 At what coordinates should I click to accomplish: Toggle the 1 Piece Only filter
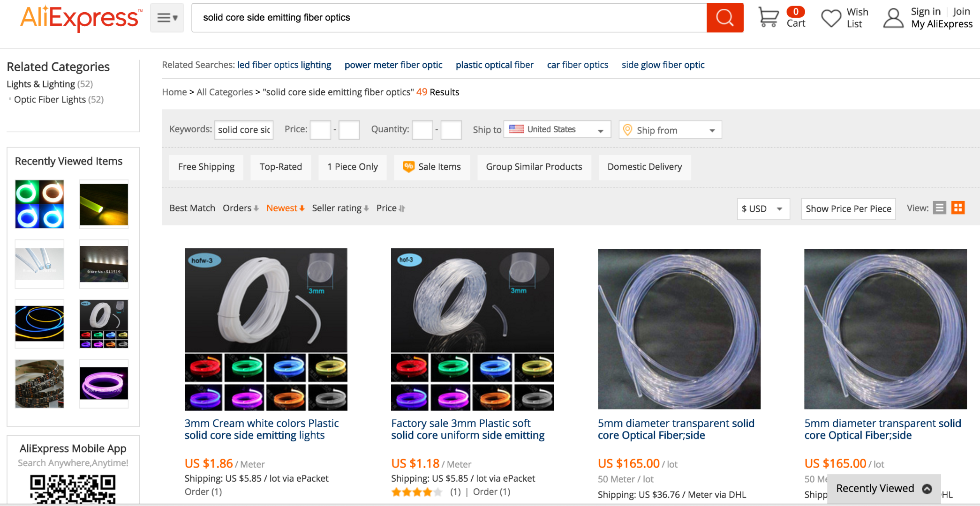pos(352,167)
